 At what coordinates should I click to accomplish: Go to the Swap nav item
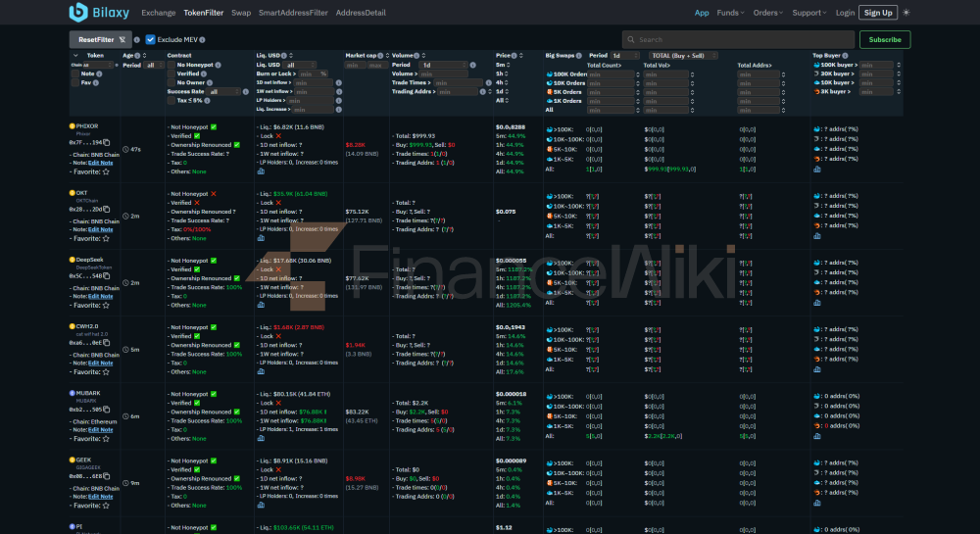click(x=241, y=13)
